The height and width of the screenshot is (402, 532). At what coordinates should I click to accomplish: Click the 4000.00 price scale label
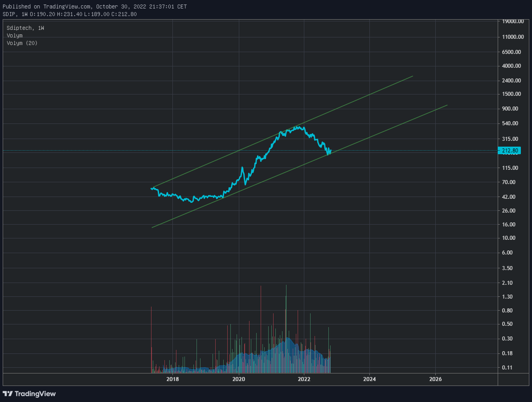tap(512, 66)
